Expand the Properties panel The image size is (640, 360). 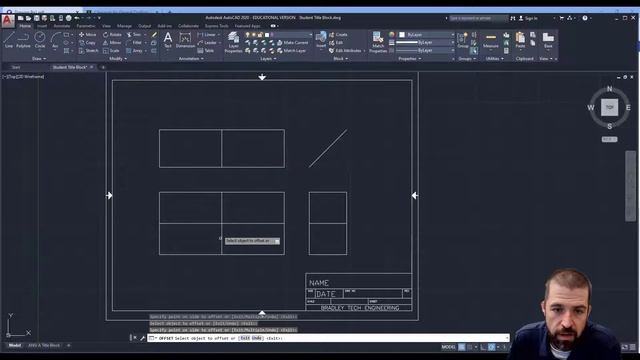coord(409,59)
